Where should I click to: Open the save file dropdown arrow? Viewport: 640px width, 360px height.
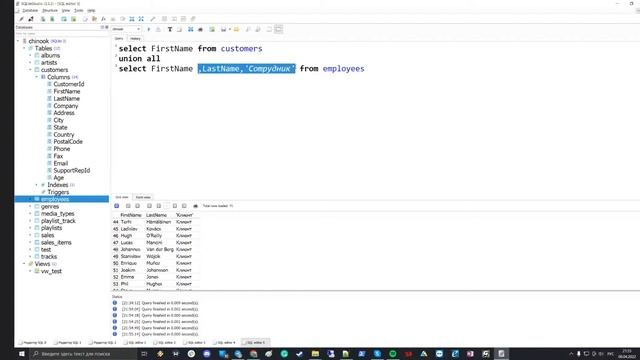(230, 29)
